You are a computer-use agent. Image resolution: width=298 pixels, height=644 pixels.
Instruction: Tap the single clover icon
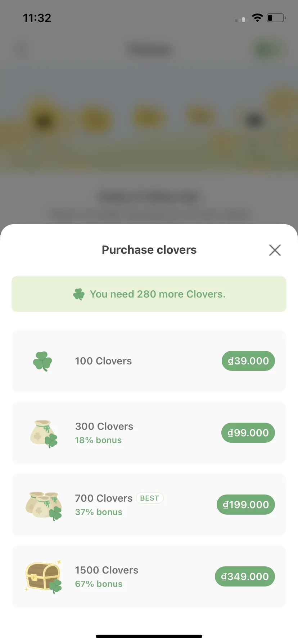42,361
